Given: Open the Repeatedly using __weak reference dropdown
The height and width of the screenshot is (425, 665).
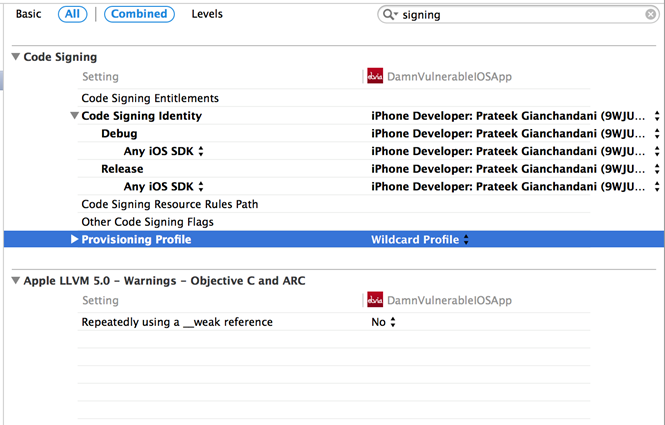Looking at the screenshot, I should pyautogui.click(x=384, y=322).
